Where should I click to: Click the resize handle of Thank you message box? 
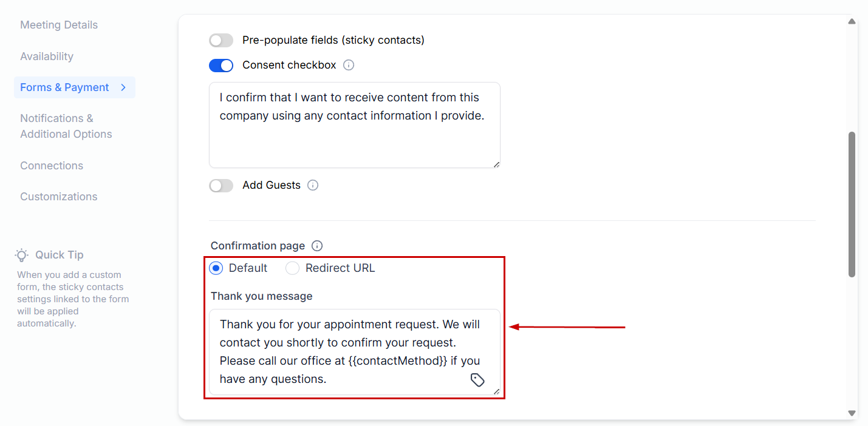[x=496, y=391]
